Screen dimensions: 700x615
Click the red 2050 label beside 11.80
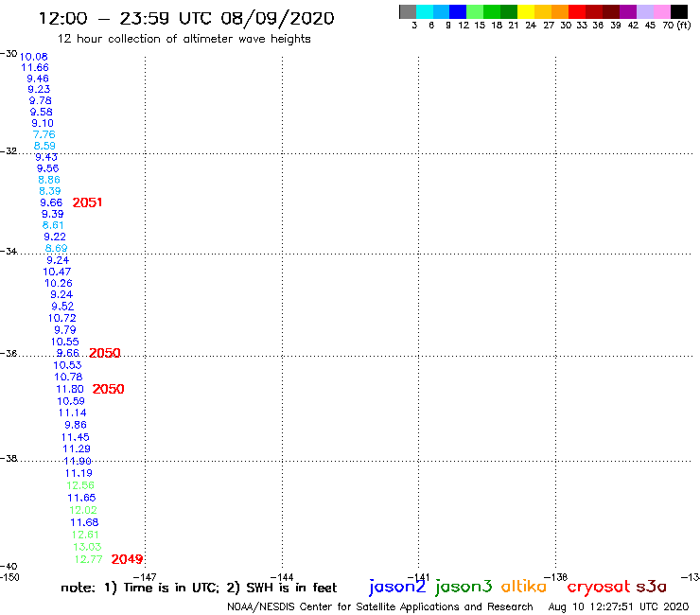tap(108, 389)
